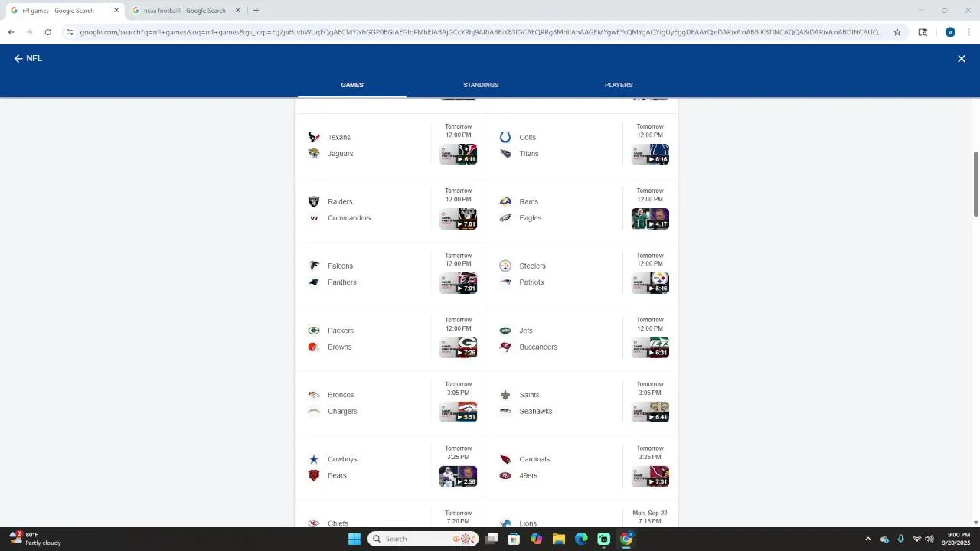Viewport: 980px width, 551px height.
Task: Close the 'ncaa football' browser tab
Action: click(x=237, y=11)
